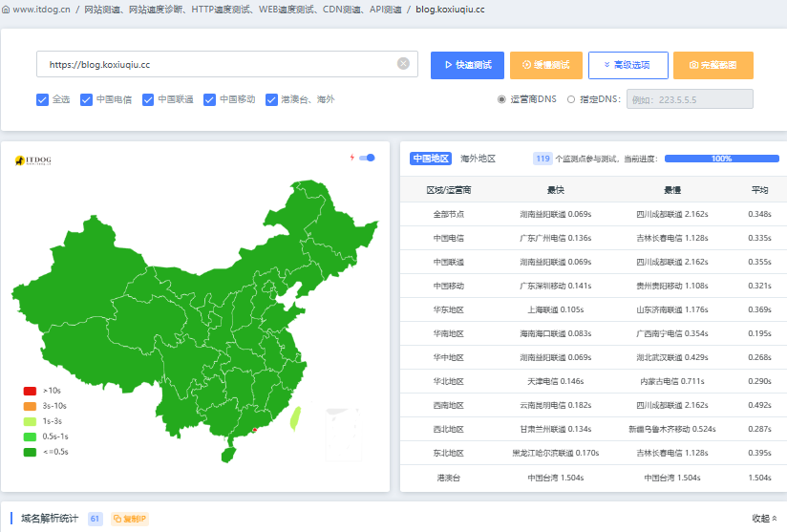
Task: Collapse section using 收起 chevron
Action: (x=764, y=519)
